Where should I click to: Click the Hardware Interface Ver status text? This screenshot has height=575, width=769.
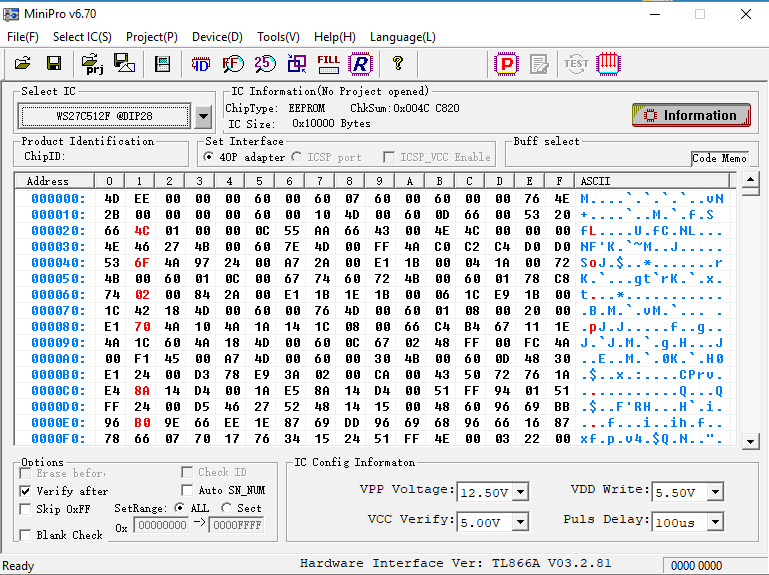456,563
